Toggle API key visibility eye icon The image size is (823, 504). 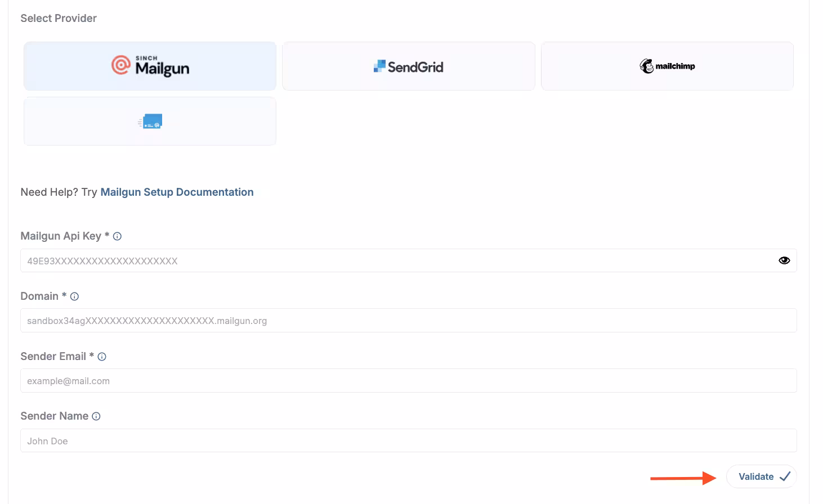click(784, 260)
